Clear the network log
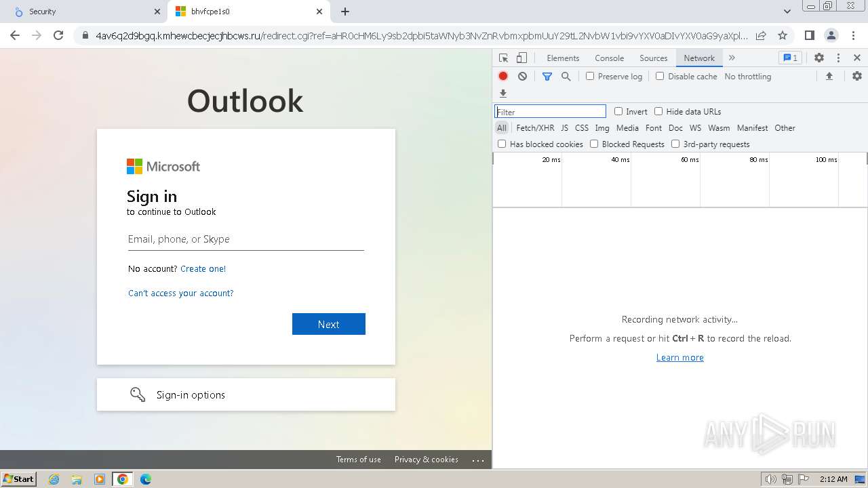Screen dimensions: 868x488 pyautogui.click(x=522, y=77)
